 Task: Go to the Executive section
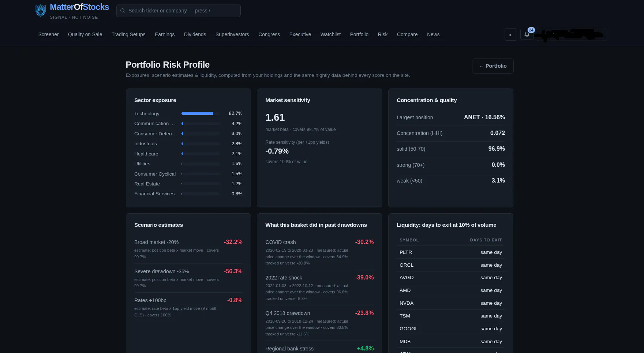pyautogui.click(x=300, y=34)
